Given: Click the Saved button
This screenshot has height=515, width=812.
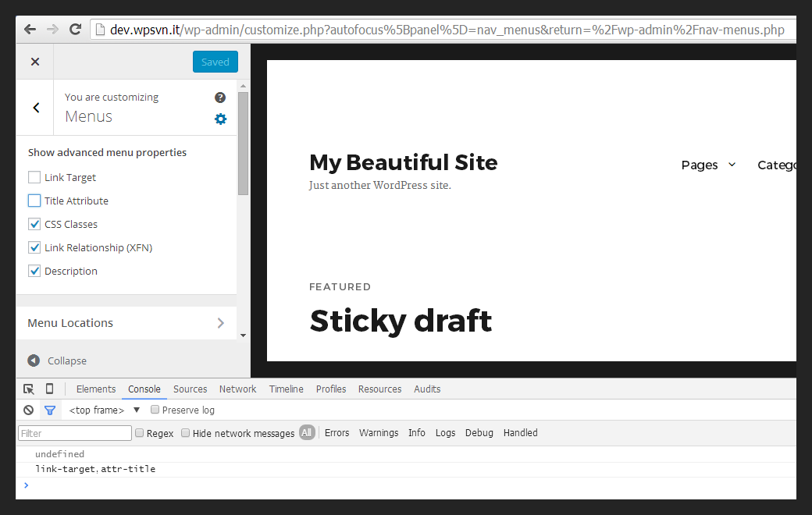Looking at the screenshot, I should tap(215, 62).
